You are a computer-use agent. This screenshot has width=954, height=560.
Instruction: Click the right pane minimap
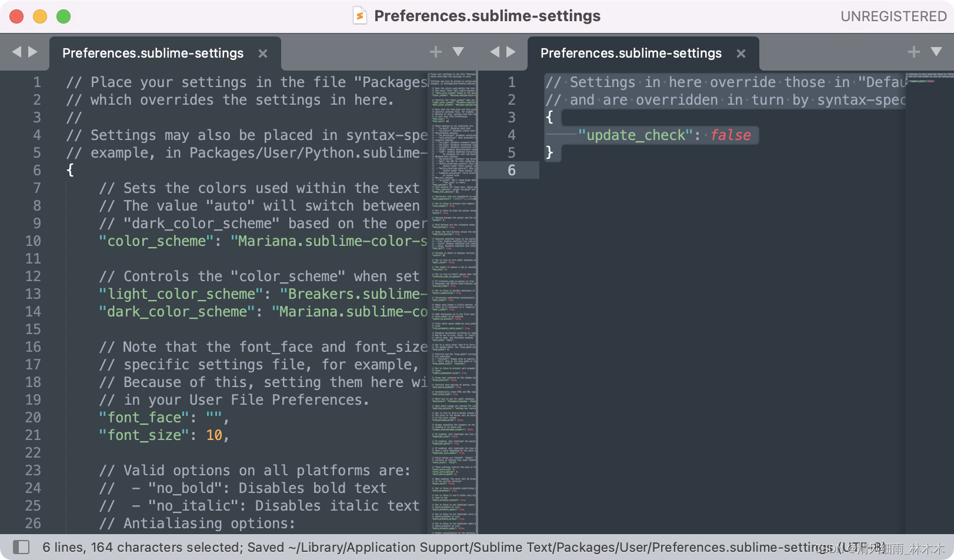point(929,302)
